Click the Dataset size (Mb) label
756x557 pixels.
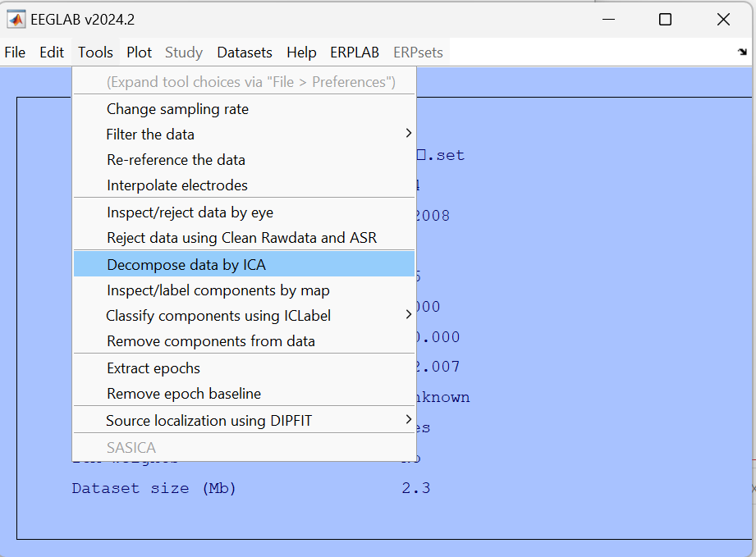[153, 489]
